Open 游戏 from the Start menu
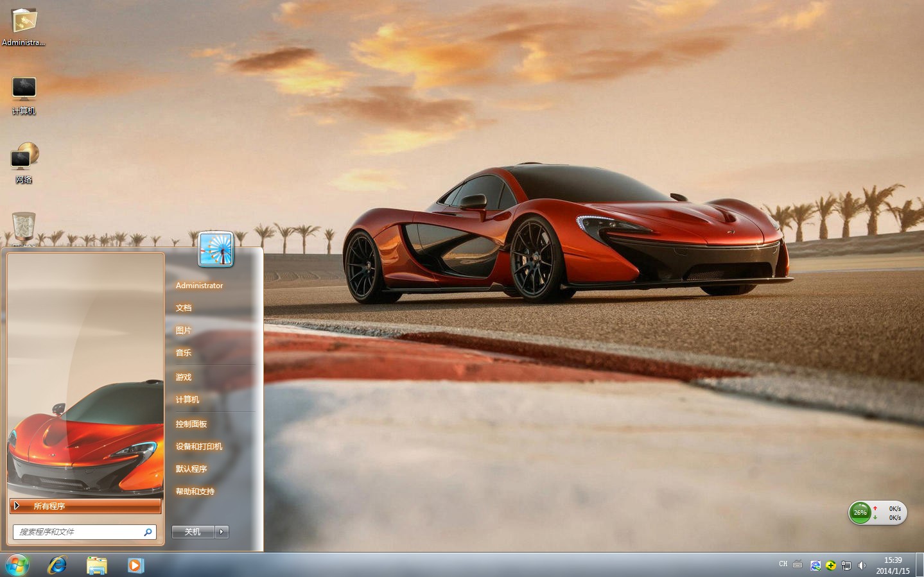This screenshot has width=924, height=577. [x=184, y=377]
